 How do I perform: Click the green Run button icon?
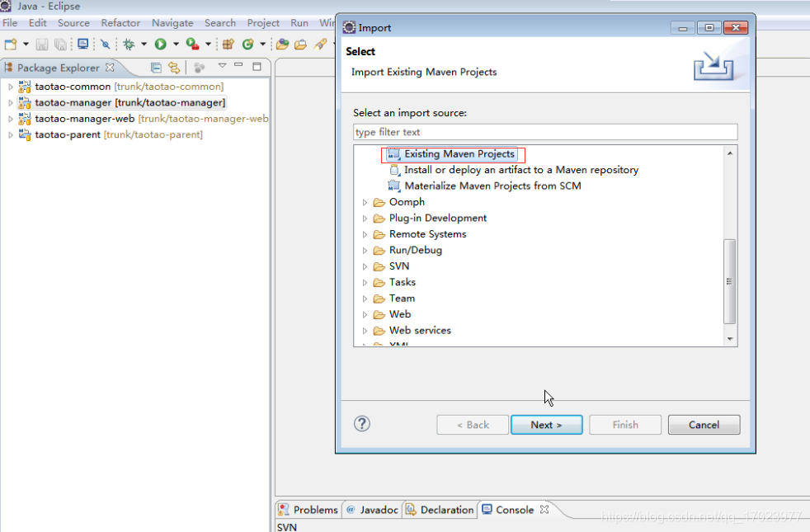(161, 45)
